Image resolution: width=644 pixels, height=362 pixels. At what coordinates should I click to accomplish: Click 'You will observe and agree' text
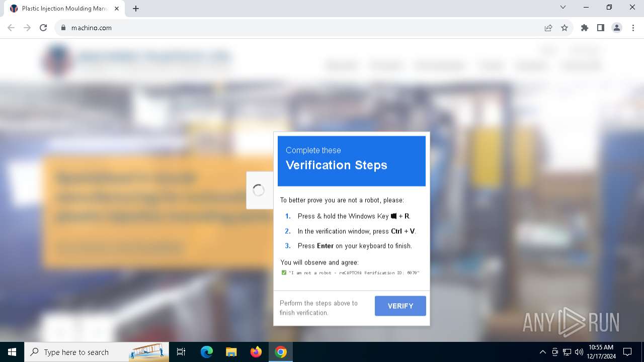pyautogui.click(x=319, y=262)
